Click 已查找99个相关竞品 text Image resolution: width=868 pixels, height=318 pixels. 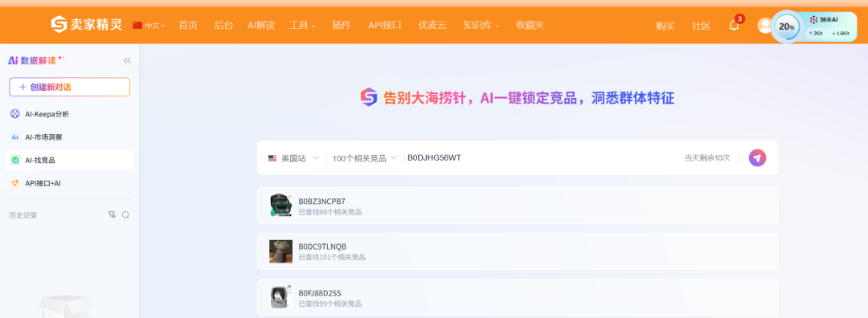(x=330, y=304)
